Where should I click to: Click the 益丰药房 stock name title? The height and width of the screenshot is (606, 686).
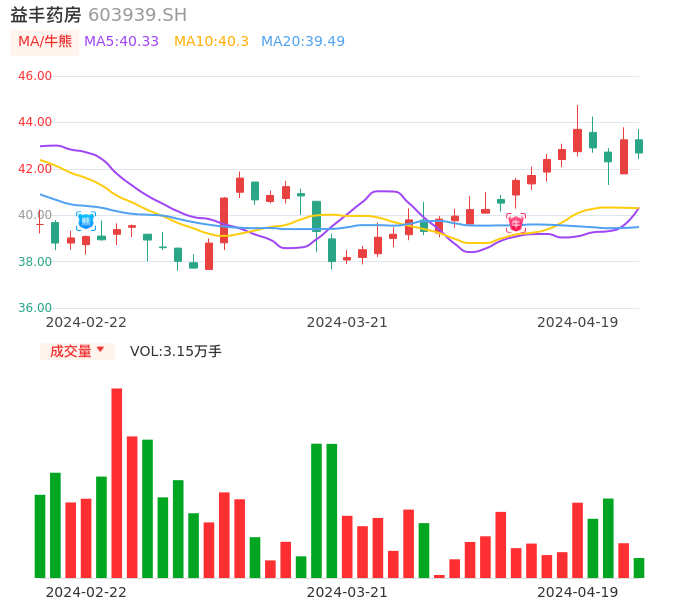point(46,15)
